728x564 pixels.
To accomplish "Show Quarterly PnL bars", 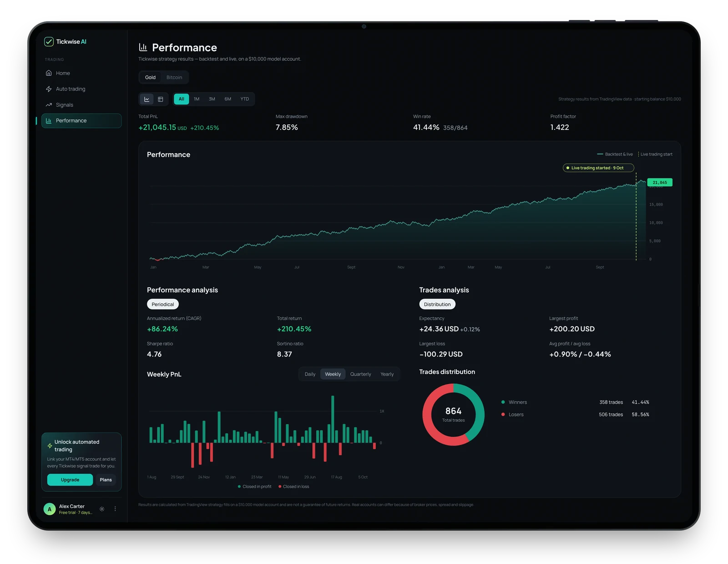I will [x=361, y=374].
